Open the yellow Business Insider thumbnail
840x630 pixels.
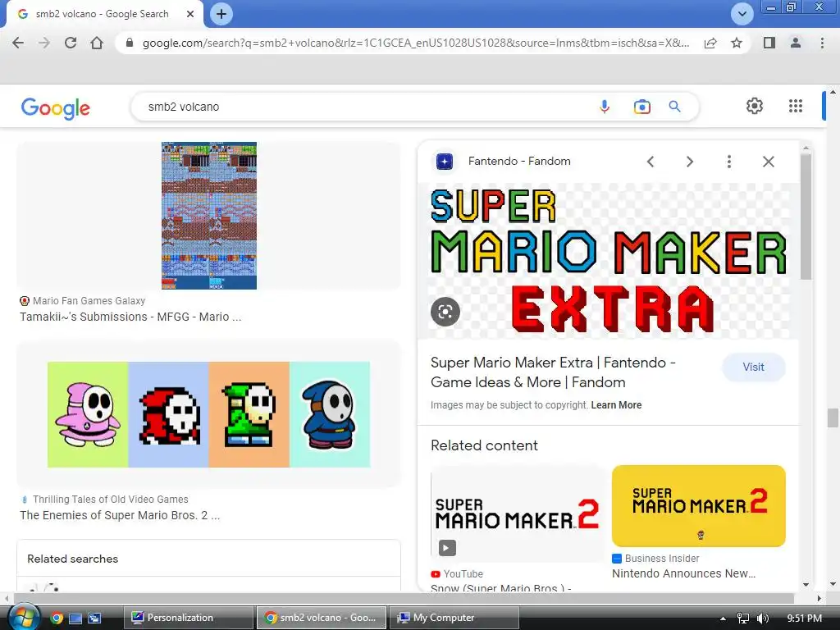click(x=699, y=505)
